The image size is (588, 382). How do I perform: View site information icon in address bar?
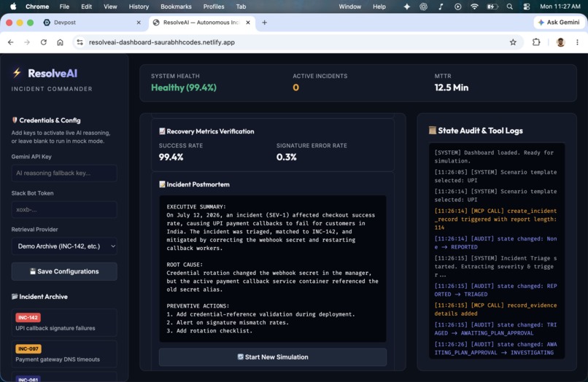click(x=80, y=42)
